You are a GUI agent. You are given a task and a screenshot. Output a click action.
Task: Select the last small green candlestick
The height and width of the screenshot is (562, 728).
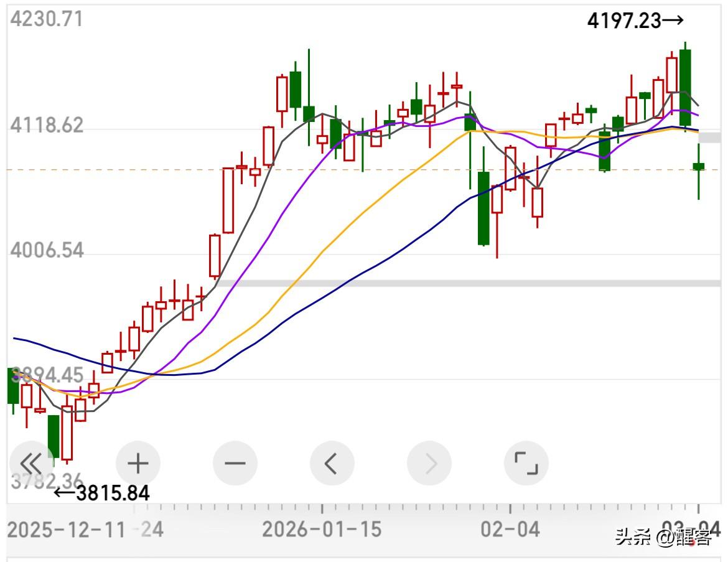coord(698,166)
